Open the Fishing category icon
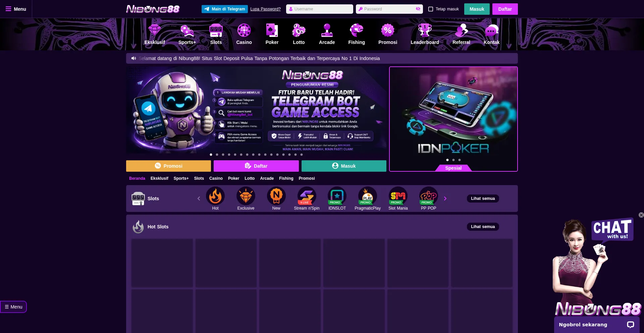This screenshot has width=644, height=333. click(x=357, y=34)
